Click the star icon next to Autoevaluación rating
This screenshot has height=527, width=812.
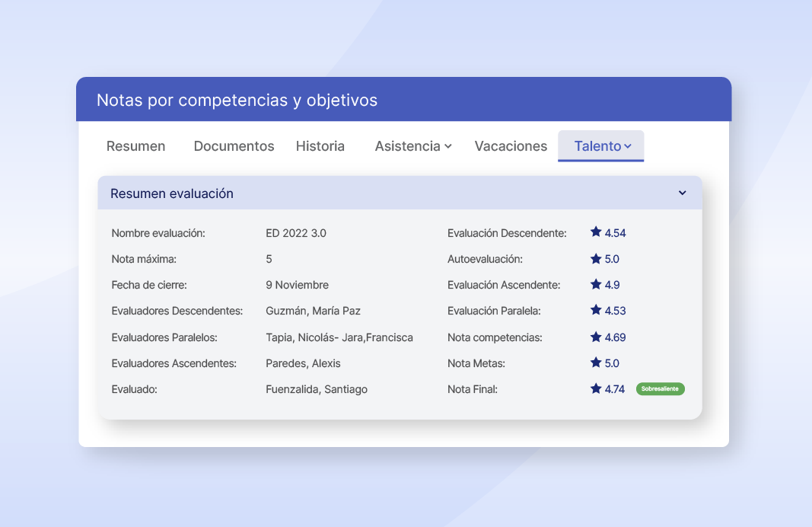[x=594, y=259]
